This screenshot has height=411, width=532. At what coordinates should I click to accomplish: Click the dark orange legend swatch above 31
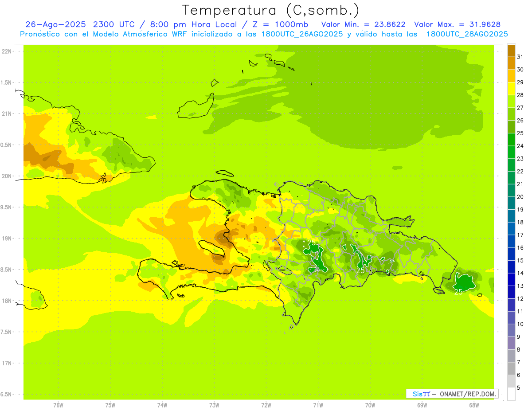pos(511,51)
